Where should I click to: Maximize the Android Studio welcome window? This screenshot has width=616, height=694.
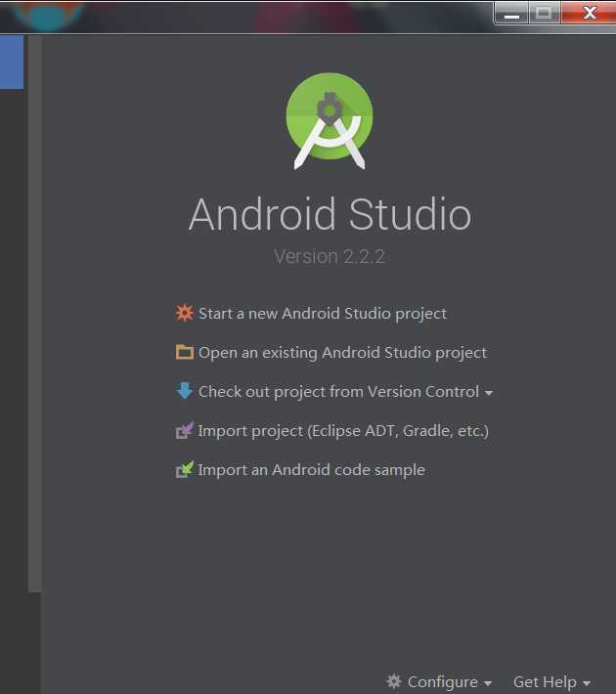544,13
